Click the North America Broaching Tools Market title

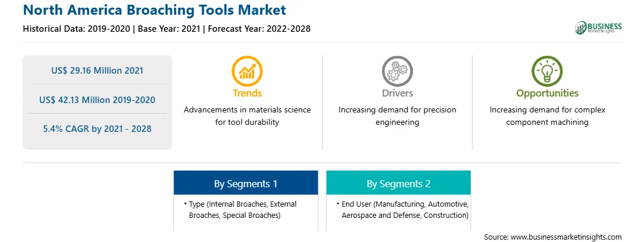coord(155,10)
